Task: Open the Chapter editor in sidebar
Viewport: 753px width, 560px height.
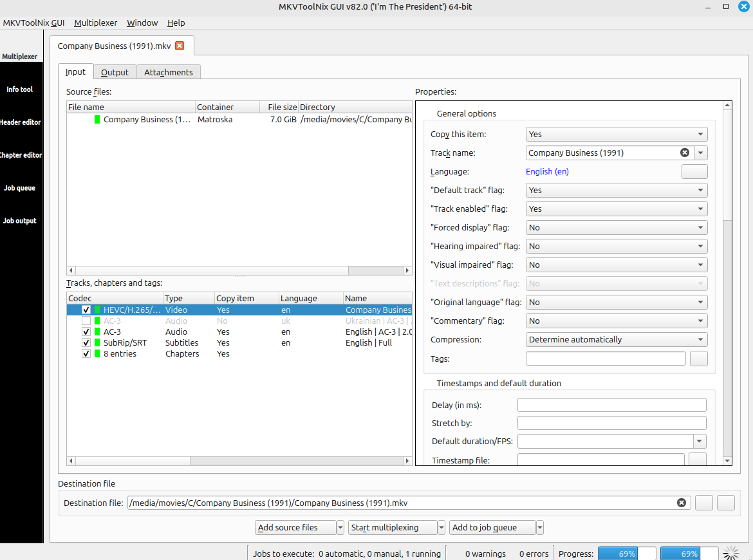Action: point(21,154)
